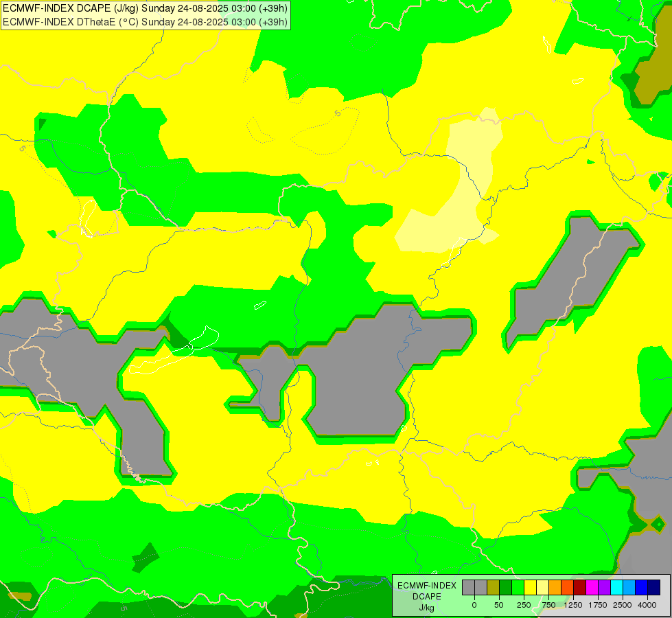This screenshot has height=618, width=672.
Task: Click the blue legend swatch before 4000
Action: 641,588
